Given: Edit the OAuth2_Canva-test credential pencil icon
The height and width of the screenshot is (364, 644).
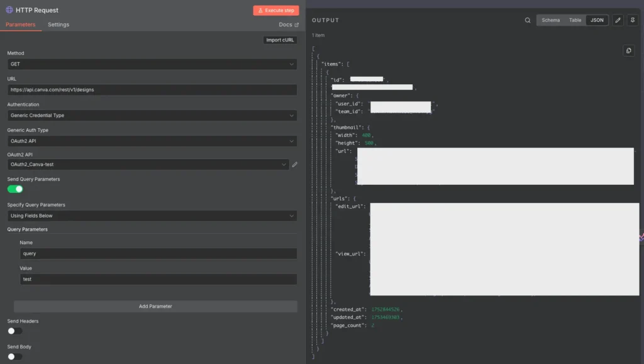Looking at the screenshot, I should [294, 165].
